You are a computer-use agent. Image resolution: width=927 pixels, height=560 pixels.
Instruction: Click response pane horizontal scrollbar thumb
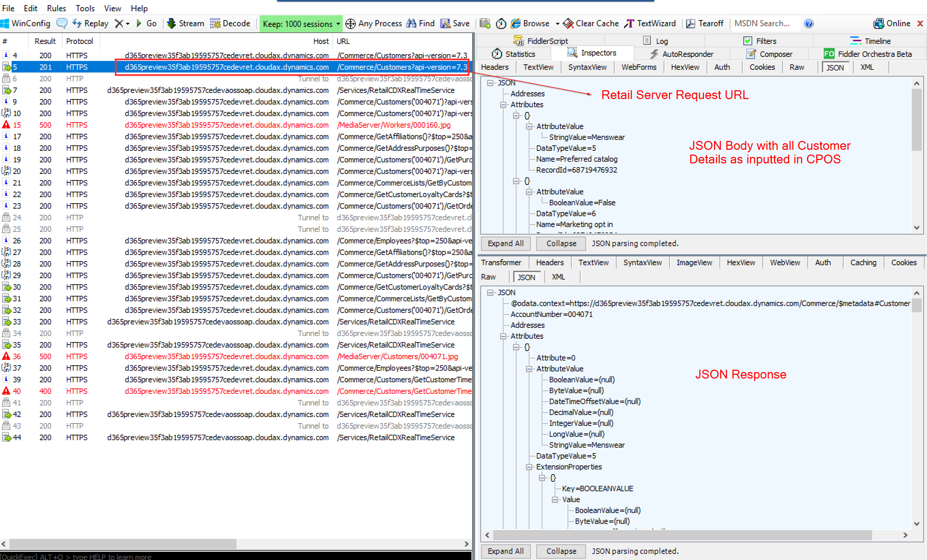[x=682, y=535]
